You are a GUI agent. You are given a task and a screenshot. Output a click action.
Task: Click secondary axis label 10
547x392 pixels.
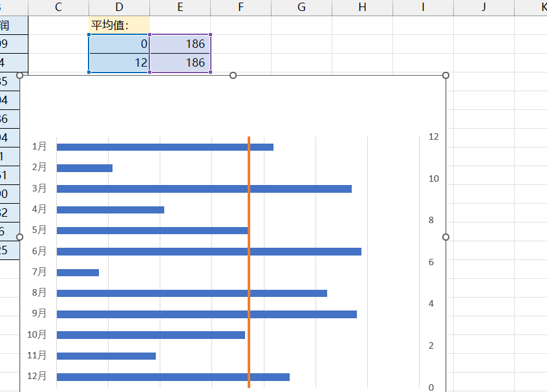coord(434,179)
